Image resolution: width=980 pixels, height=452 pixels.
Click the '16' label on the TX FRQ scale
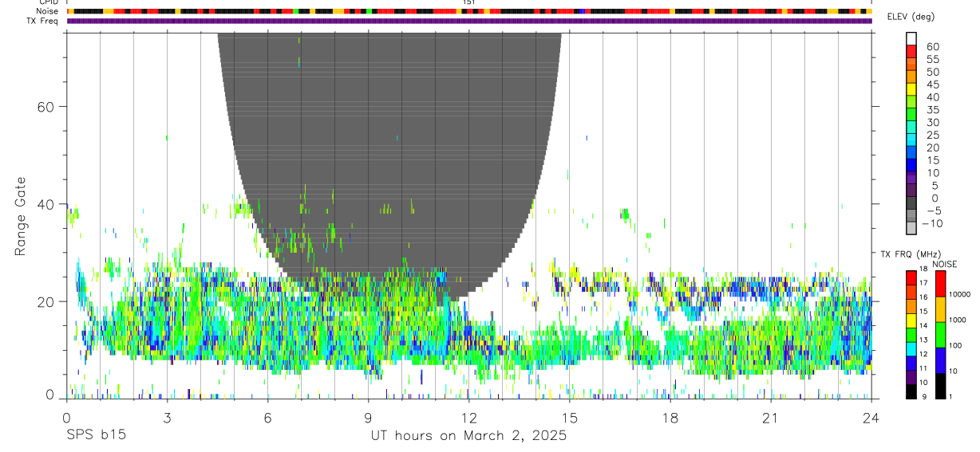pos(923,297)
